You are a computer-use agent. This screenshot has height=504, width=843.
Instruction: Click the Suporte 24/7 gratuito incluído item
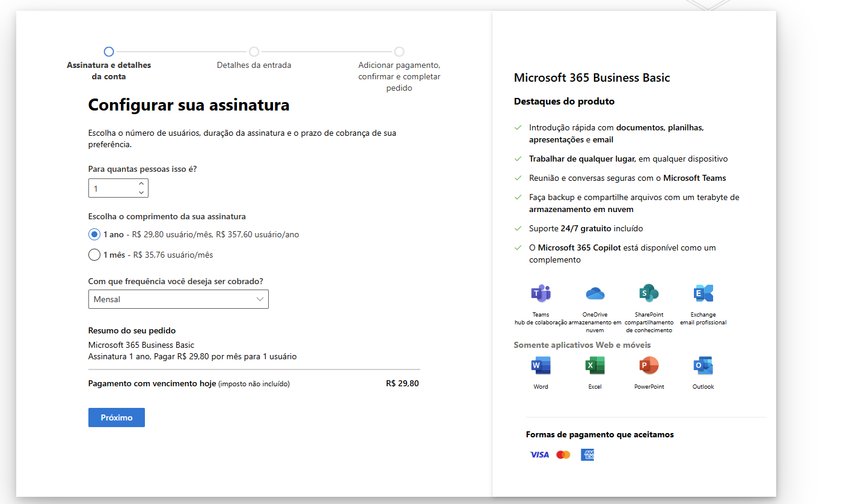click(x=586, y=228)
